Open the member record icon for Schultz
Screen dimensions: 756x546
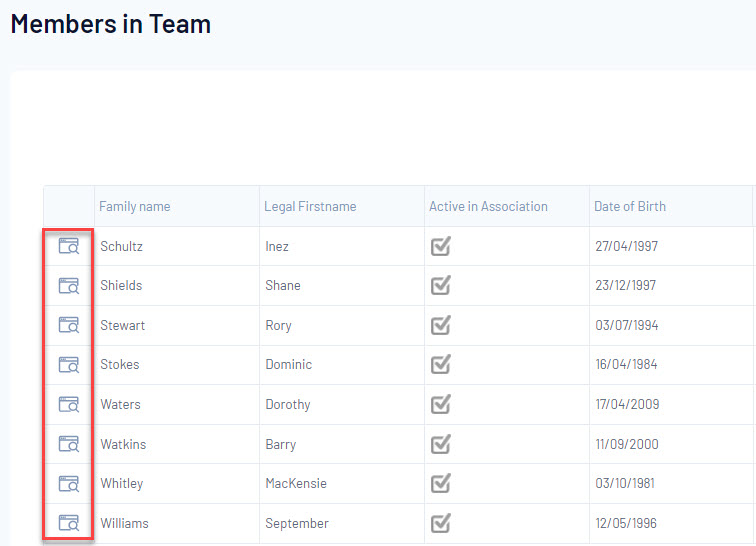point(68,246)
